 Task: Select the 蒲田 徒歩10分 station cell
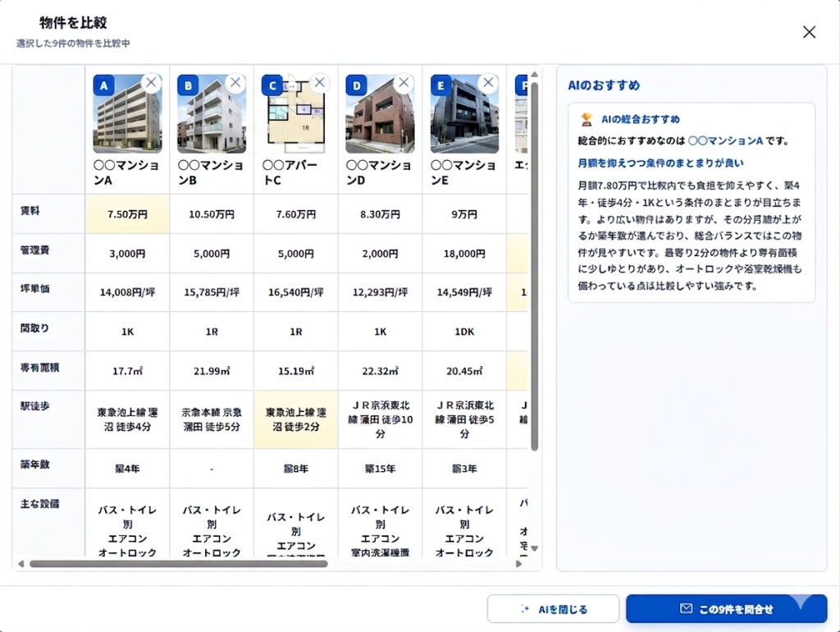point(380,419)
